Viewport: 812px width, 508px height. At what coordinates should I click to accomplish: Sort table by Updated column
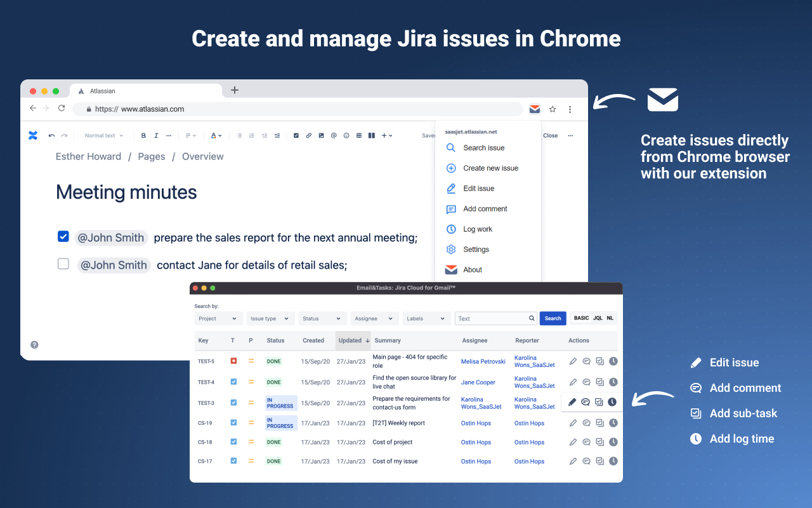click(x=354, y=340)
